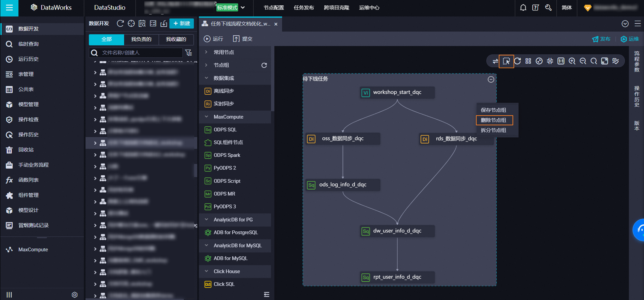Open the dropdown circle-arrow at tab bar right

625,24
